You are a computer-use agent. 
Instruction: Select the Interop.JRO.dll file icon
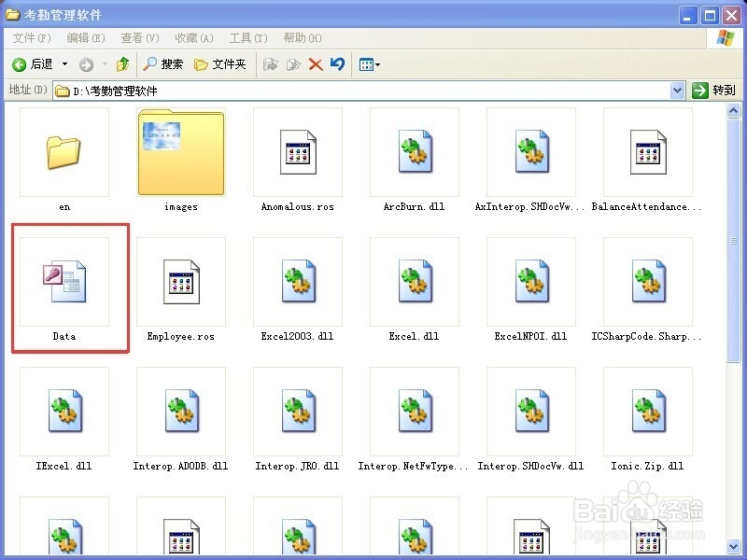point(298,411)
